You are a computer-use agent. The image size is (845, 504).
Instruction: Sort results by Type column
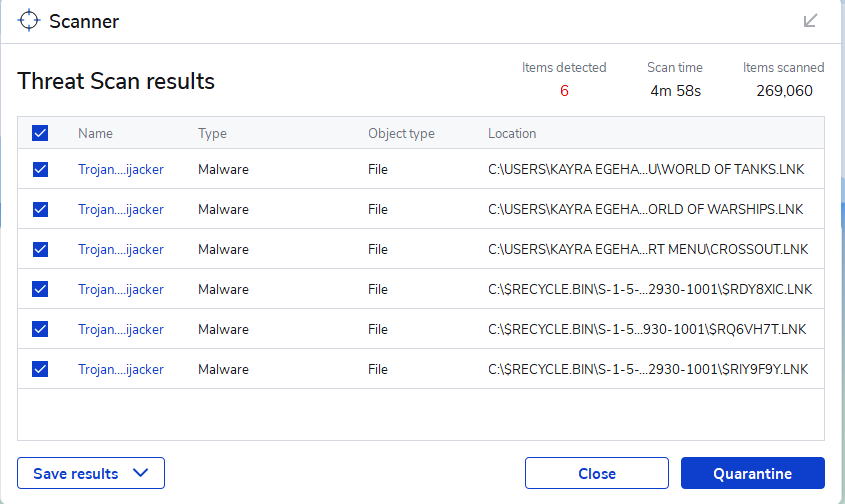212,133
